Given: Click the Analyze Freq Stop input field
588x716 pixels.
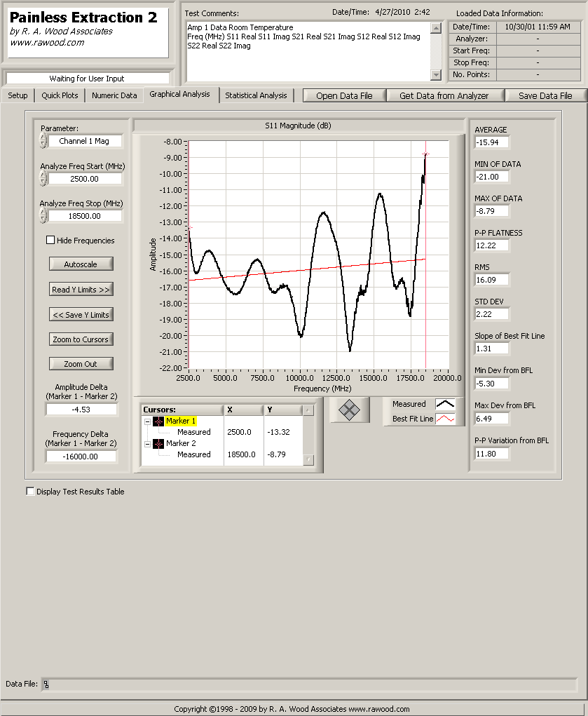Looking at the screenshot, I should point(84,217).
